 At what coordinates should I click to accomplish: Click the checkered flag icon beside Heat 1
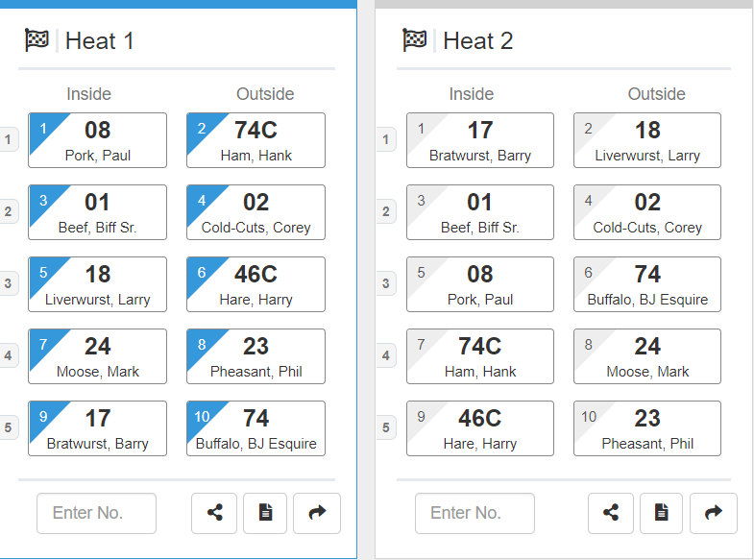tap(36, 40)
